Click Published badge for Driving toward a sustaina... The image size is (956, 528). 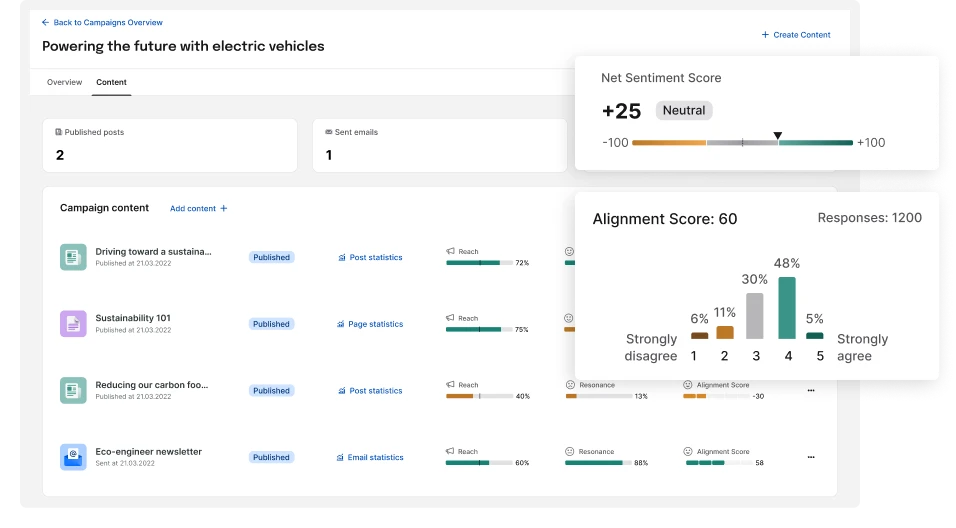click(271, 257)
